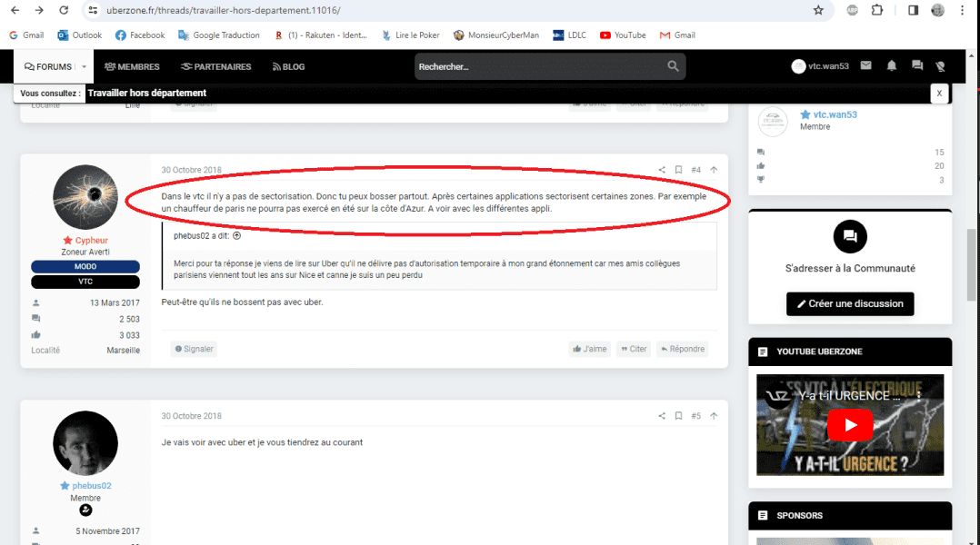Viewport: 980px width, 545px height.
Task: Close the 'Vous consultez' banner
Action: coord(939,94)
